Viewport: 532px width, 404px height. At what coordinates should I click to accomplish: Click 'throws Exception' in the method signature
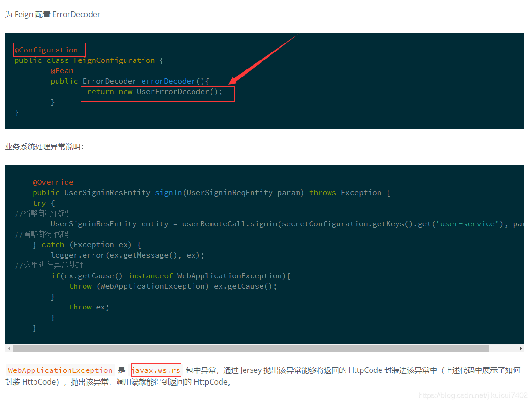345,192
